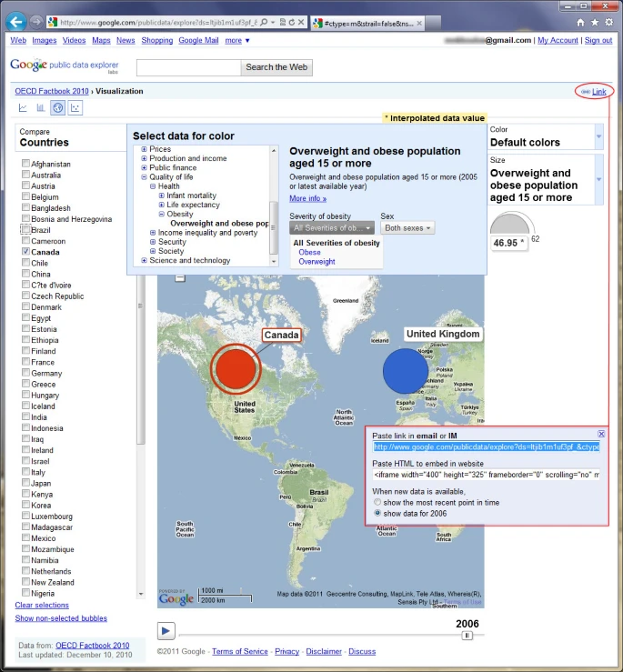Click Search the Web button
The image size is (623, 672).
point(276,67)
